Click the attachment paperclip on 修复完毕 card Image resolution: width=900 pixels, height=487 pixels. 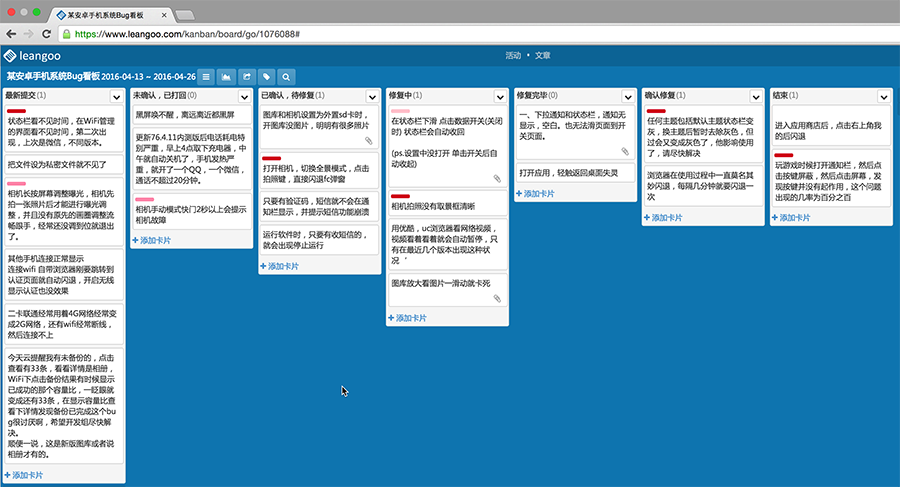(625, 152)
